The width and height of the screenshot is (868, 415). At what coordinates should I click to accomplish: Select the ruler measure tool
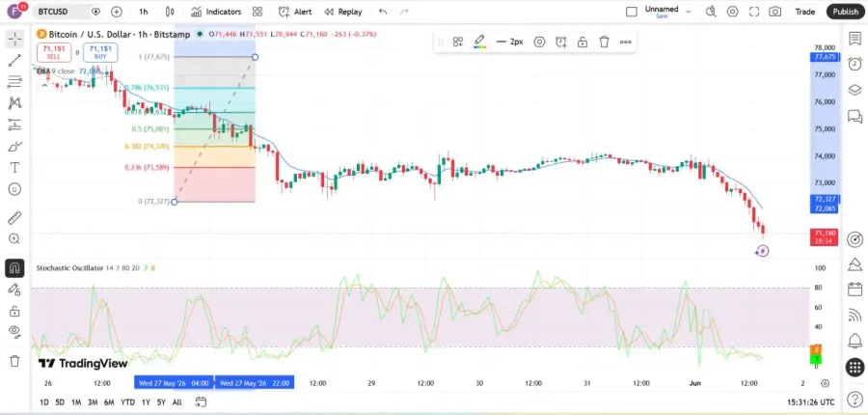(14, 218)
